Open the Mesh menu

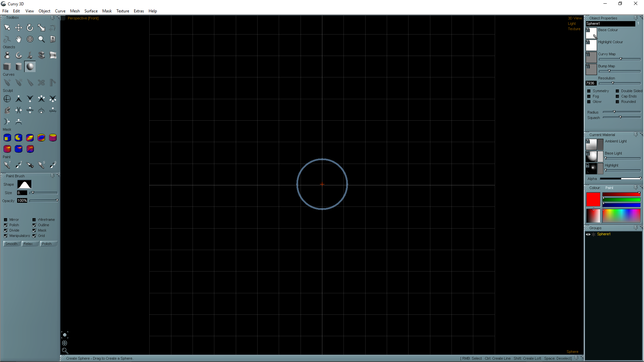point(75,11)
